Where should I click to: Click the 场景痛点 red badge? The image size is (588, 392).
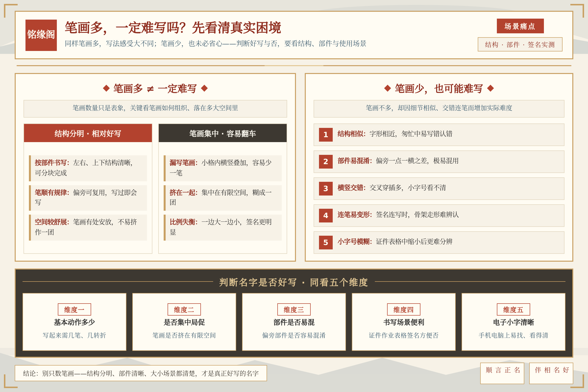tap(520, 26)
